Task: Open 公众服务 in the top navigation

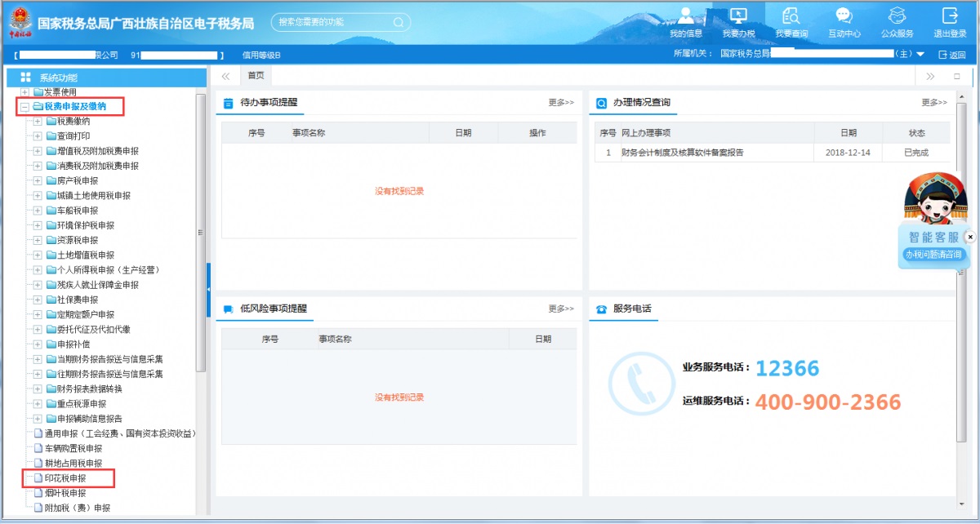Action: point(897,22)
